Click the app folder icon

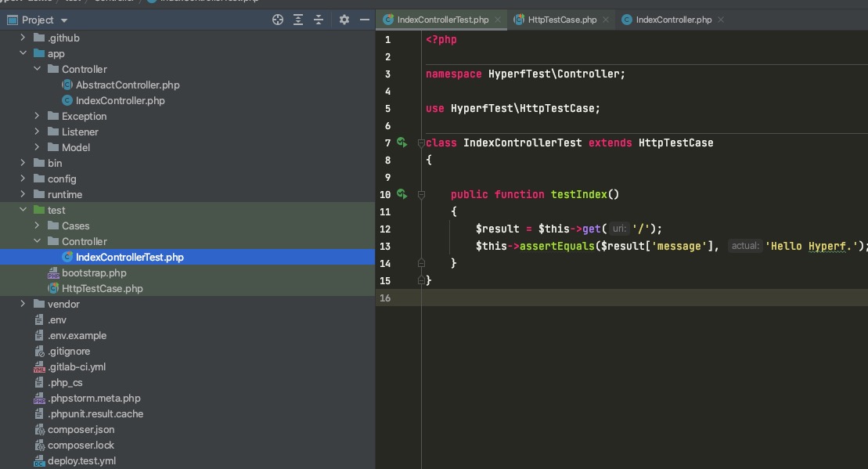[x=39, y=53]
